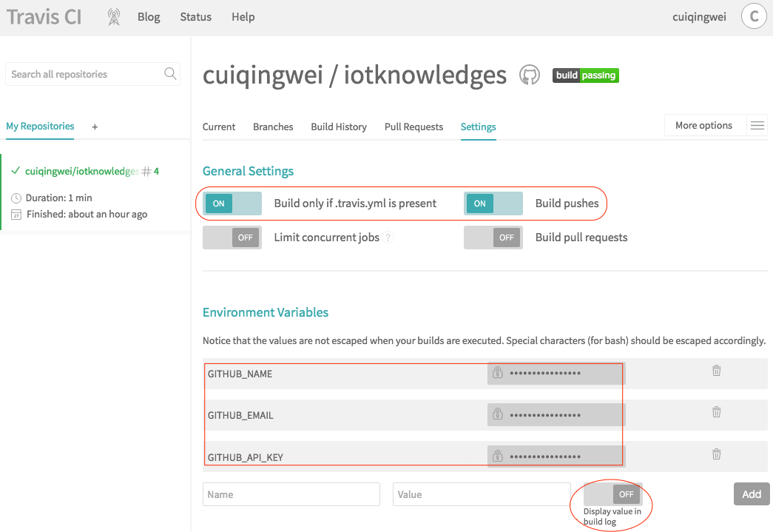This screenshot has width=773, height=532.
Task: Click the Travis CI antenna broadcast icon
Action: (113, 17)
